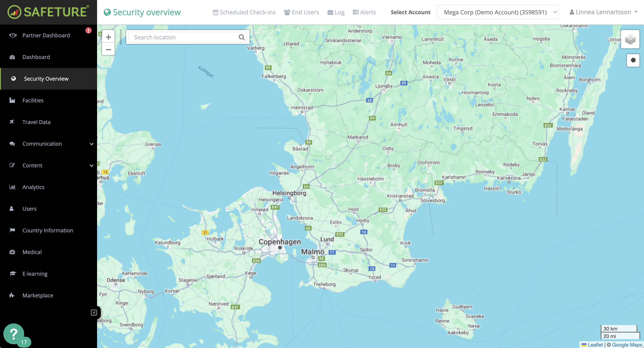
Task: Open Travel Data in the sidebar
Action: pos(36,122)
